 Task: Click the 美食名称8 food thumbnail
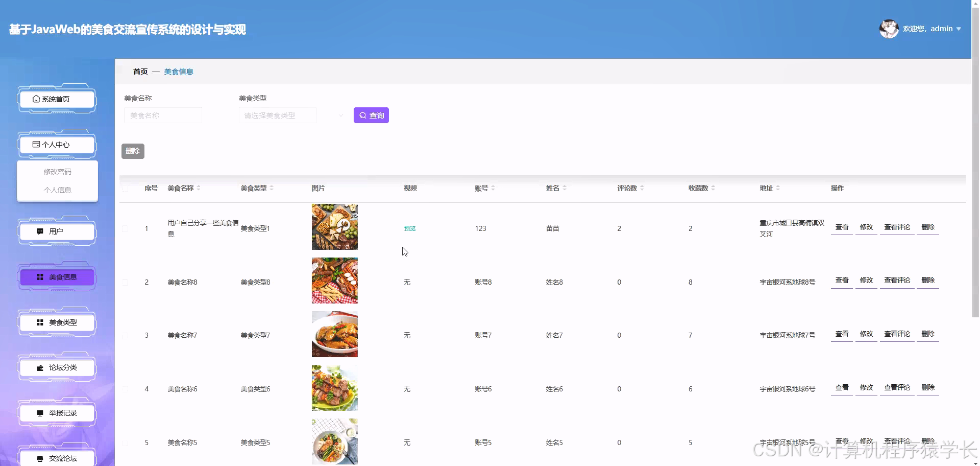(335, 281)
